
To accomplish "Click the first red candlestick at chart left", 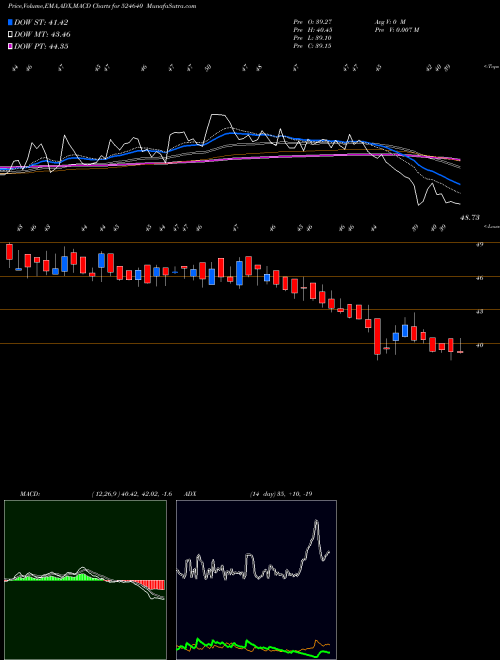I will tap(9, 252).
